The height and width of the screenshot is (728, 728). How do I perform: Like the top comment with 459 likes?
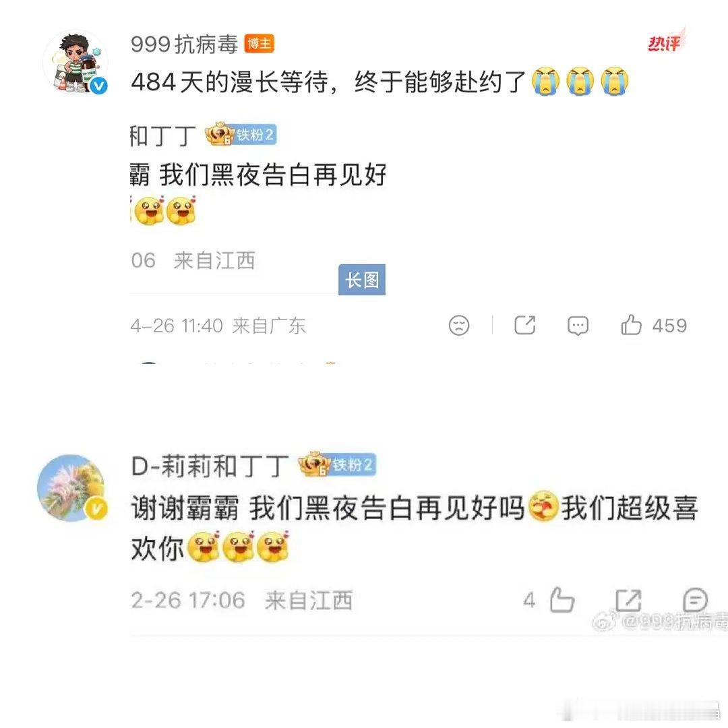point(631,325)
